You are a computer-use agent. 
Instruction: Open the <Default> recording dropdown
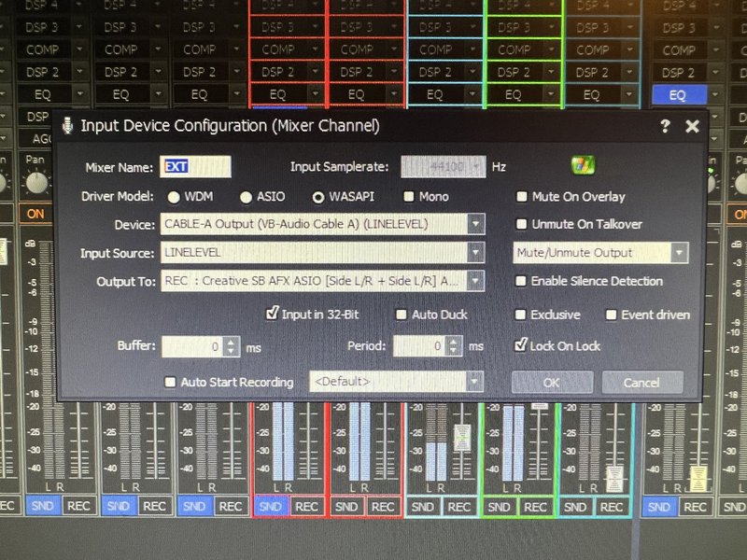pyautogui.click(x=474, y=382)
